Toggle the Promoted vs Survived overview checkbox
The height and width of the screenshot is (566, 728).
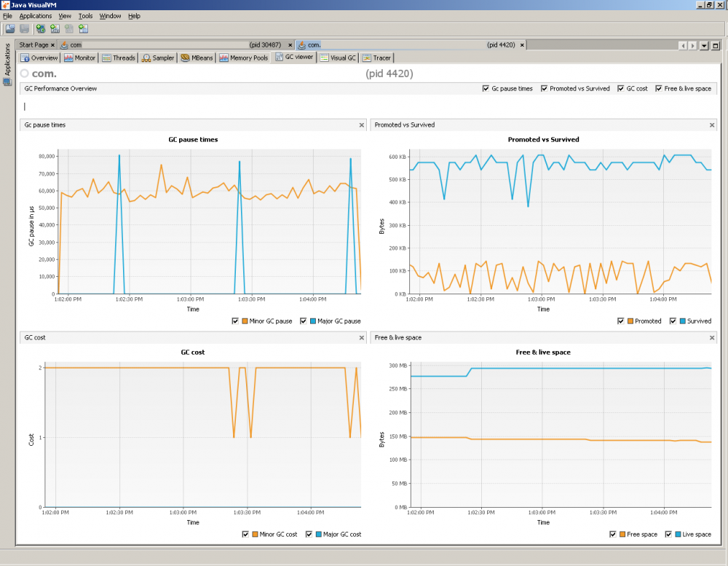[544, 89]
